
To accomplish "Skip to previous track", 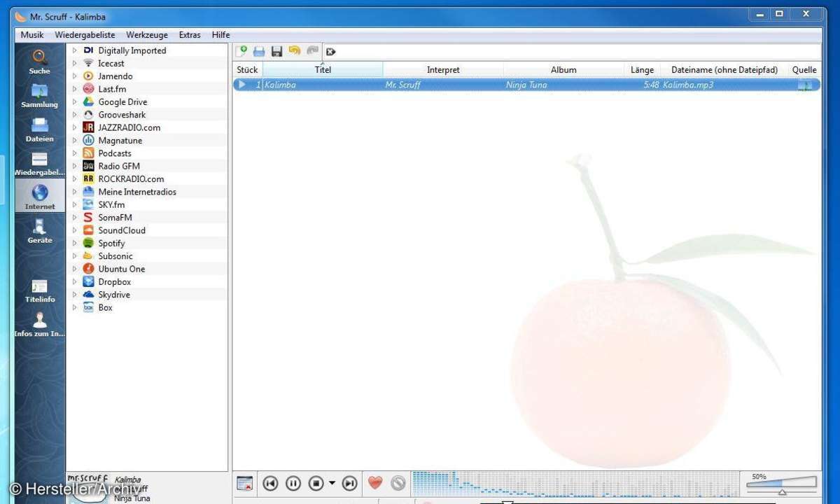I will pos(270,483).
